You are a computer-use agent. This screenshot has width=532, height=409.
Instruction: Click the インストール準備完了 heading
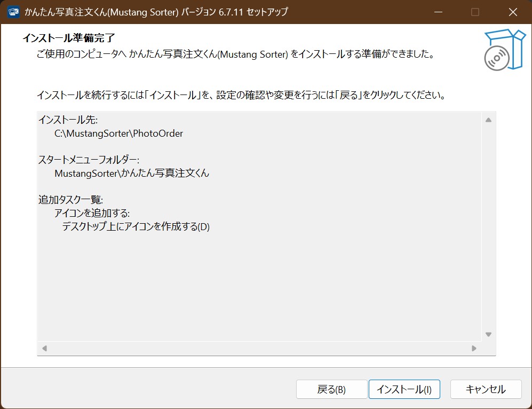[69, 38]
